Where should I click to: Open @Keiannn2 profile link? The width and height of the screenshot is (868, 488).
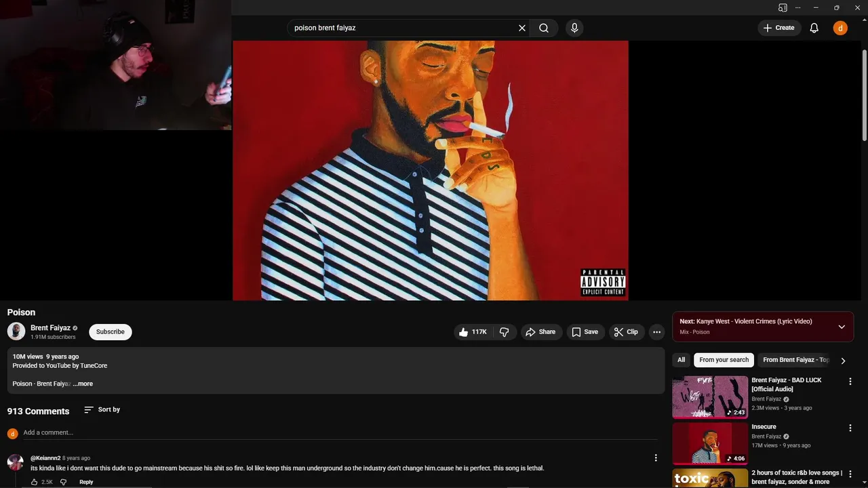click(45, 458)
